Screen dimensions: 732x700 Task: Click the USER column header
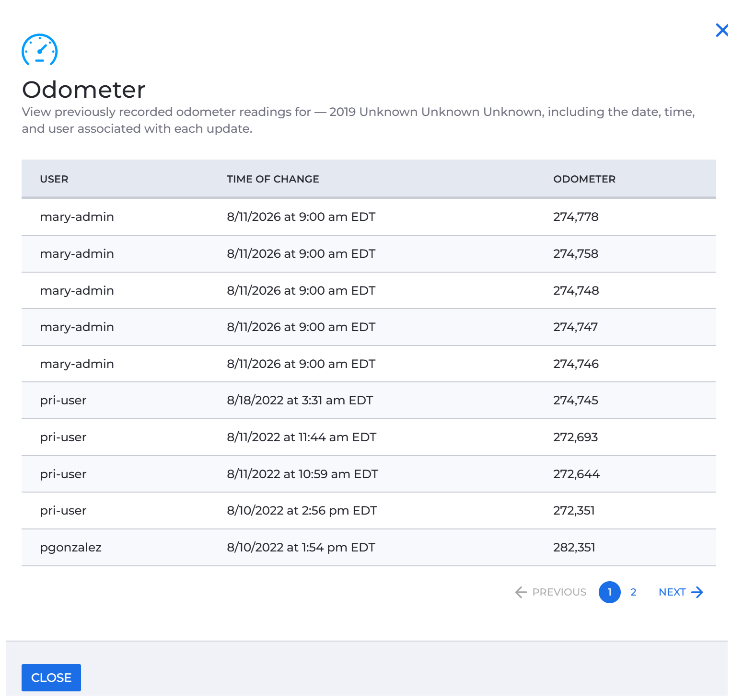point(54,179)
